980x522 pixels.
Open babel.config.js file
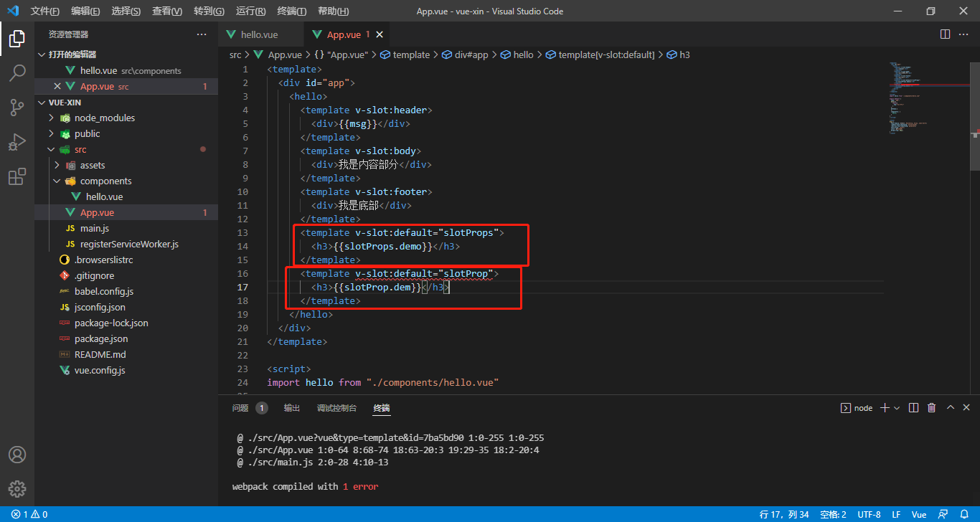(x=126, y=291)
